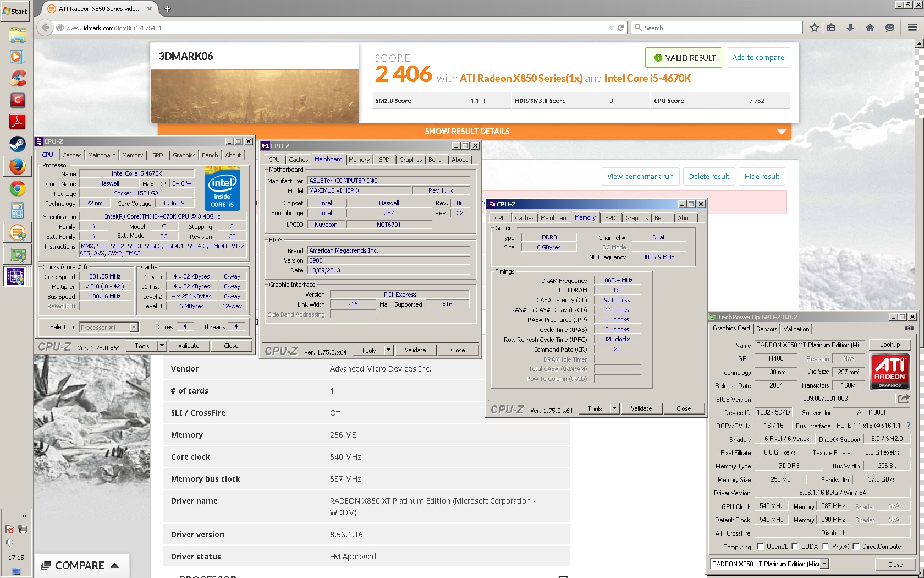Open the GPU selection dropdown in GPU-Z

point(824,564)
